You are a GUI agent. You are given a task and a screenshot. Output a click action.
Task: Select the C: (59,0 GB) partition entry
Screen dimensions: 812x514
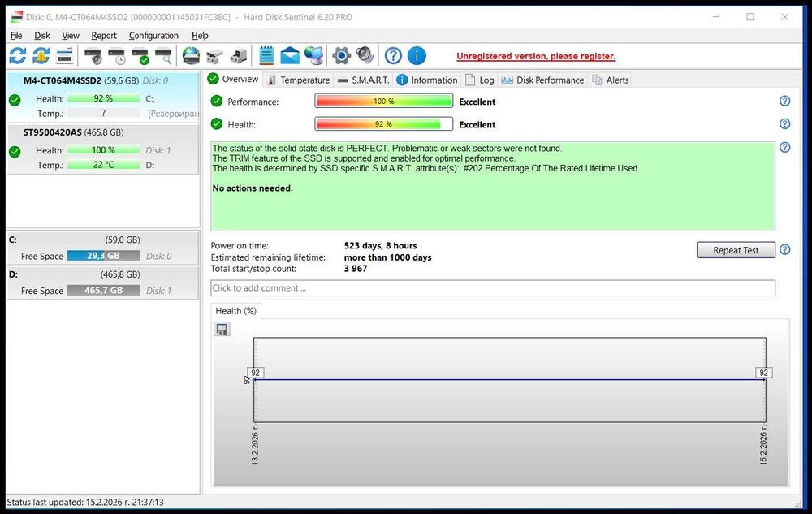(102, 248)
